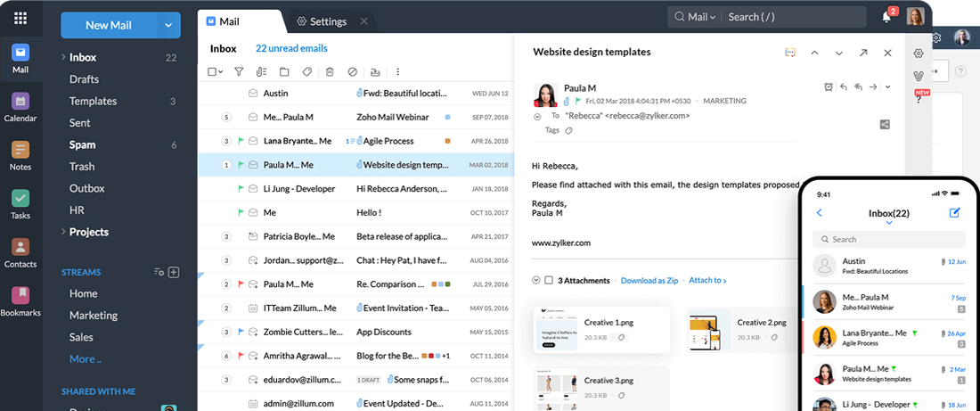Click the notification bell icon

click(x=886, y=18)
